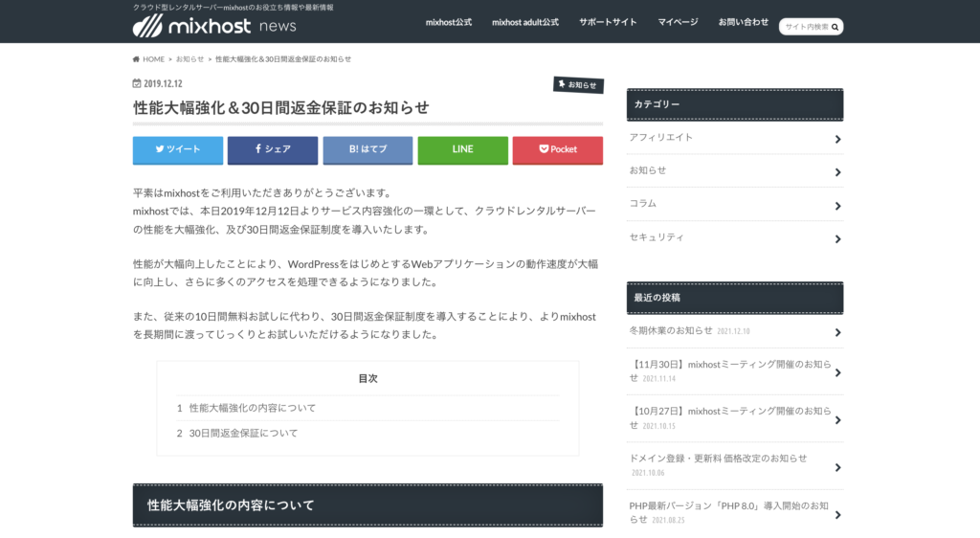Click the お知らせ category tag badge
Viewport: 980px width, 538px height.
click(x=578, y=84)
